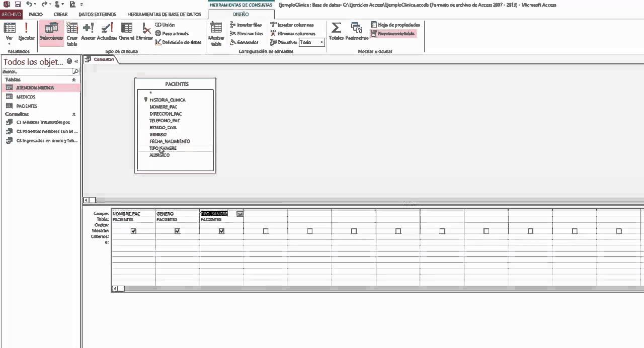This screenshot has width=644, height=348.
Task: Open the TIPO_SANGRE field dropdown arrow
Action: coord(240,214)
